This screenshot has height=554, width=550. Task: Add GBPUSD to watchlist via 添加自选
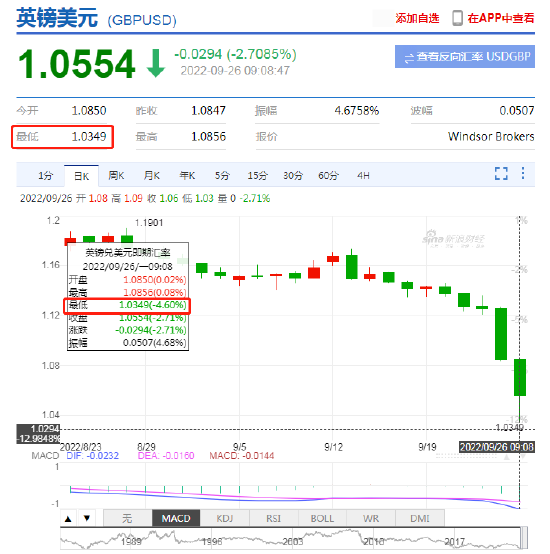tap(417, 18)
